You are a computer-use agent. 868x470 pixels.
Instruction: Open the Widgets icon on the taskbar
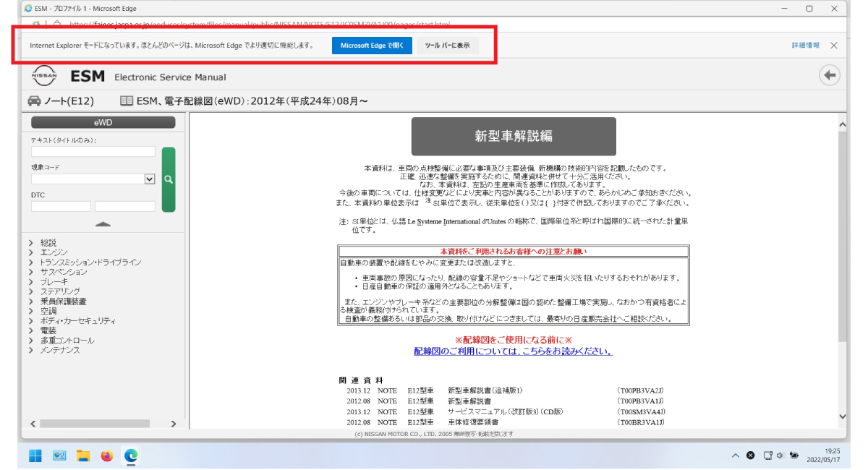point(59,456)
